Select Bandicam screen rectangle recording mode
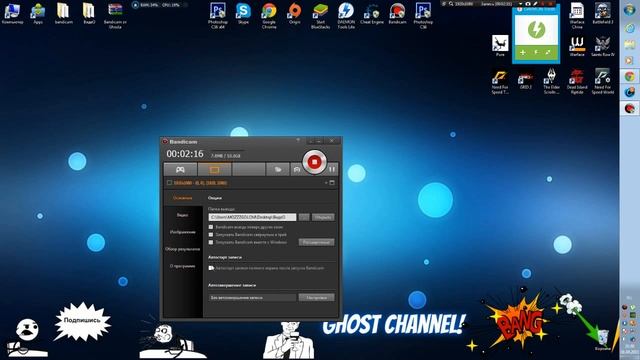The width and height of the screenshot is (640, 360). tap(214, 169)
